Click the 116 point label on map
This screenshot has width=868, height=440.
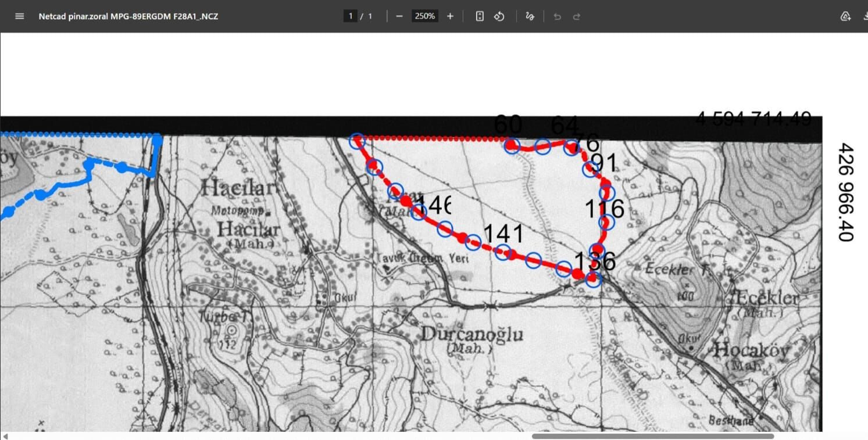[604, 209]
